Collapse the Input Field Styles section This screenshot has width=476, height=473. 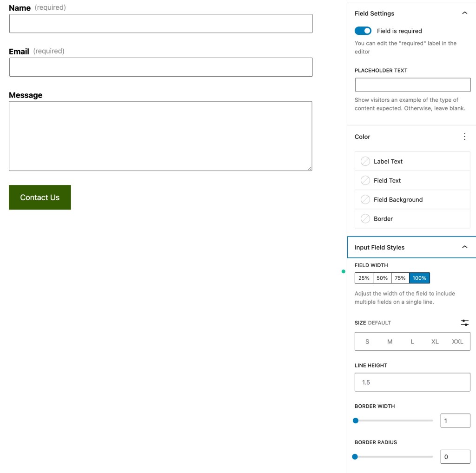click(464, 247)
